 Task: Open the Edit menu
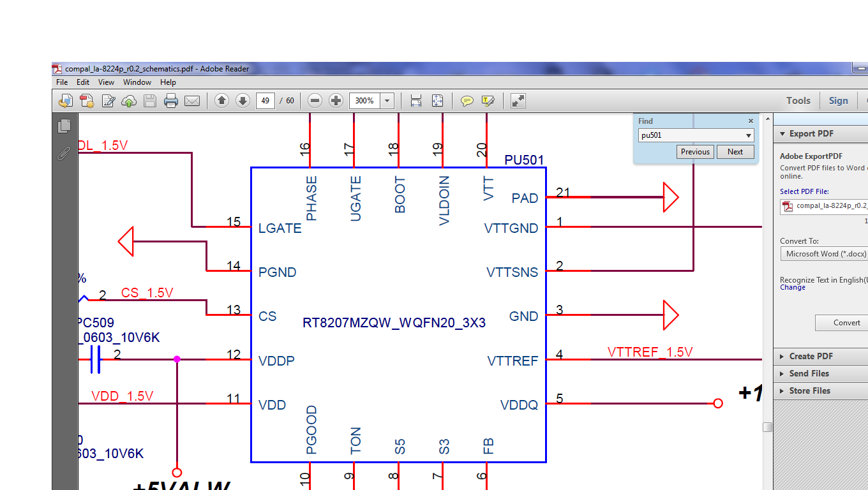tap(83, 82)
